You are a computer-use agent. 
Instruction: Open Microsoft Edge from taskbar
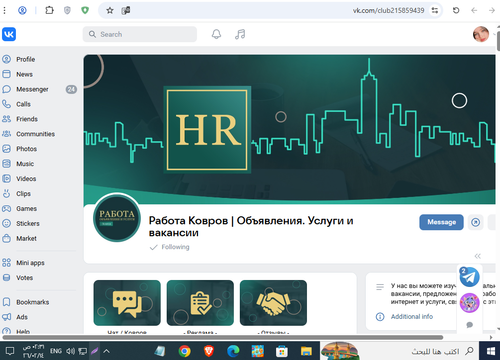(x=233, y=351)
